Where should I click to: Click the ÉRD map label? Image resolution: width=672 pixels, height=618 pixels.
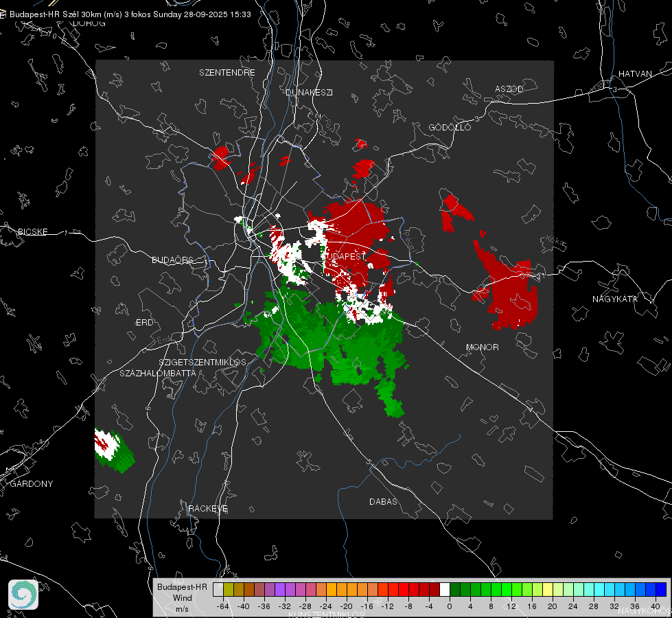(144, 323)
